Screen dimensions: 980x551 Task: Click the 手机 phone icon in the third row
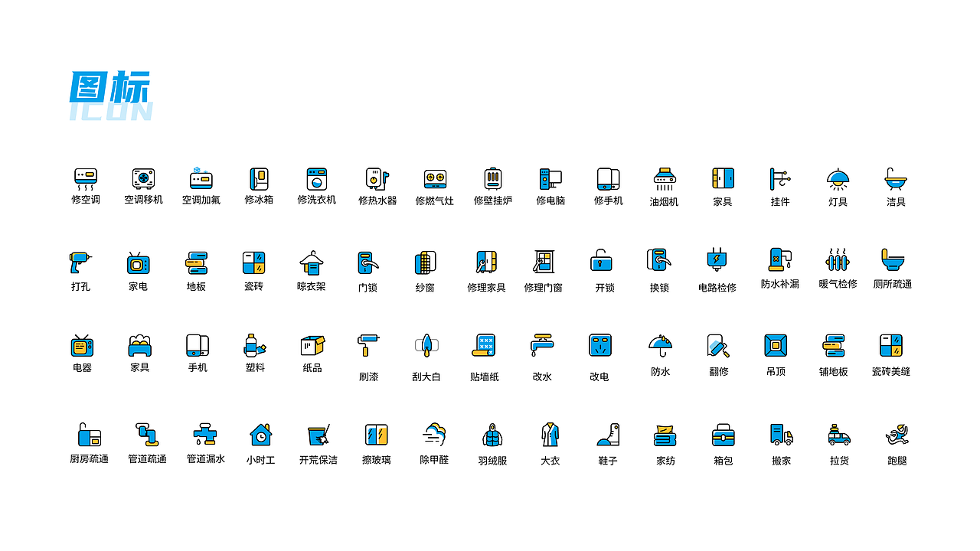pyautogui.click(x=198, y=346)
